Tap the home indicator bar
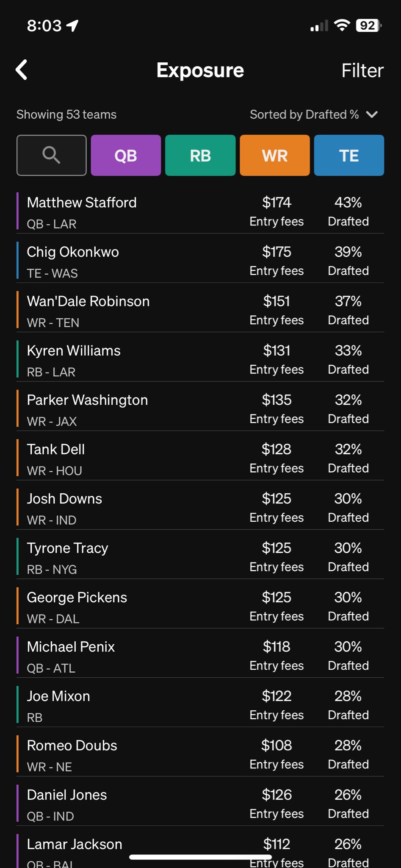This screenshot has width=401, height=868. [200, 857]
